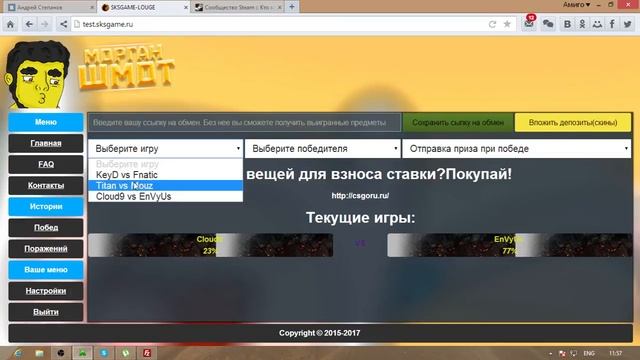Open the Skype icon in the taskbar

pyautogui.click(x=104, y=353)
